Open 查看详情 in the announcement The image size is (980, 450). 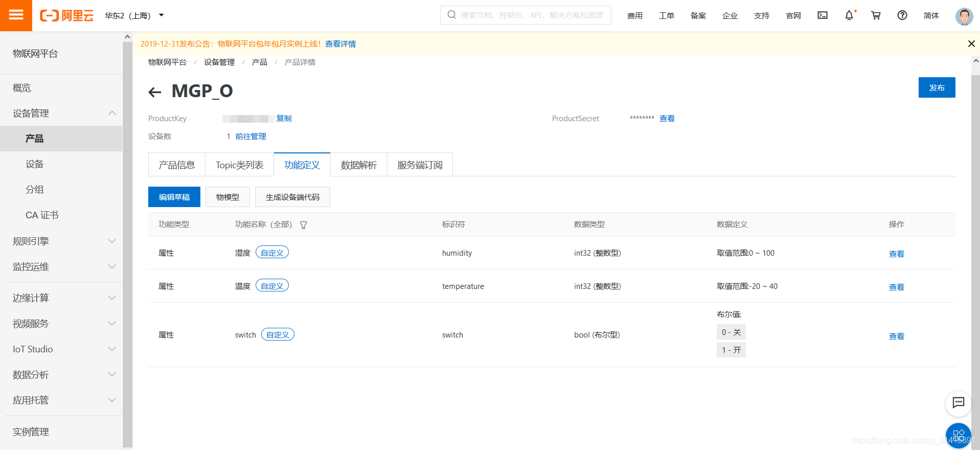[340, 44]
